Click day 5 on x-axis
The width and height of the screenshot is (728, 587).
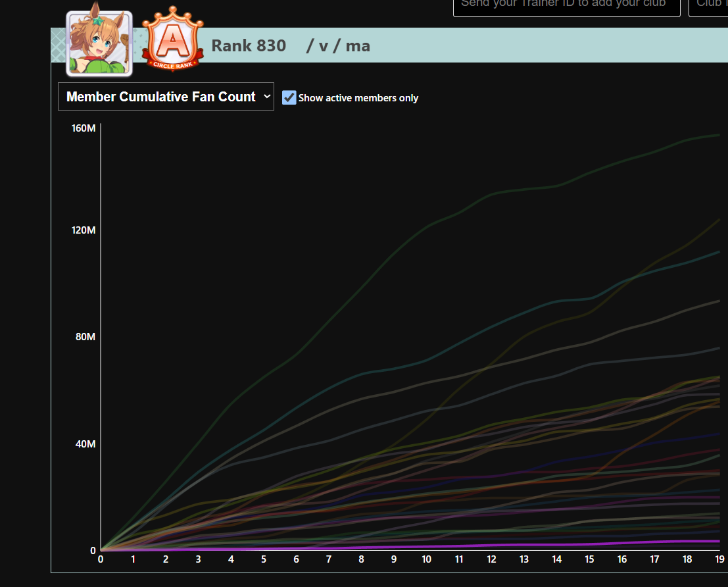pyautogui.click(x=263, y=559)
